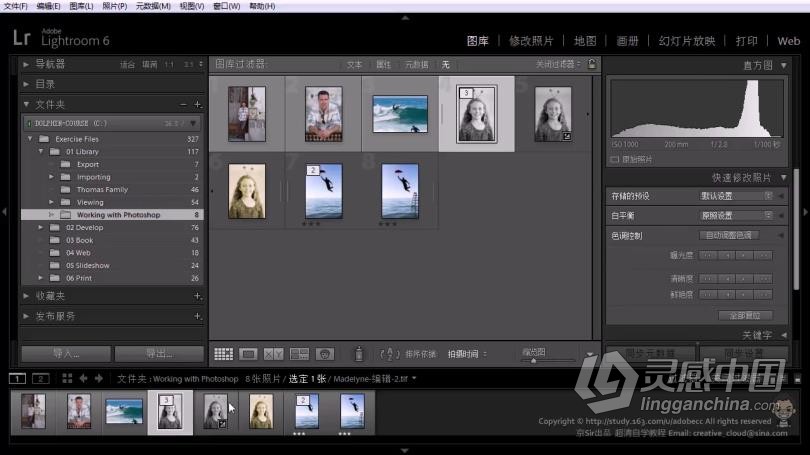Go back using the filmstrip left arrow
810x455 pixels.
tap(83, 379)
